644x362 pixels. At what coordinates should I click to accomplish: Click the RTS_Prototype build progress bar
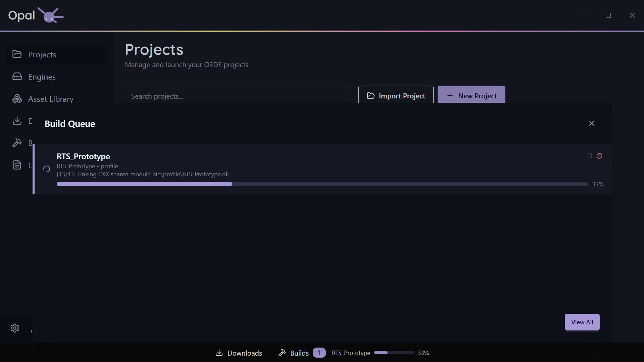(322, 184)
